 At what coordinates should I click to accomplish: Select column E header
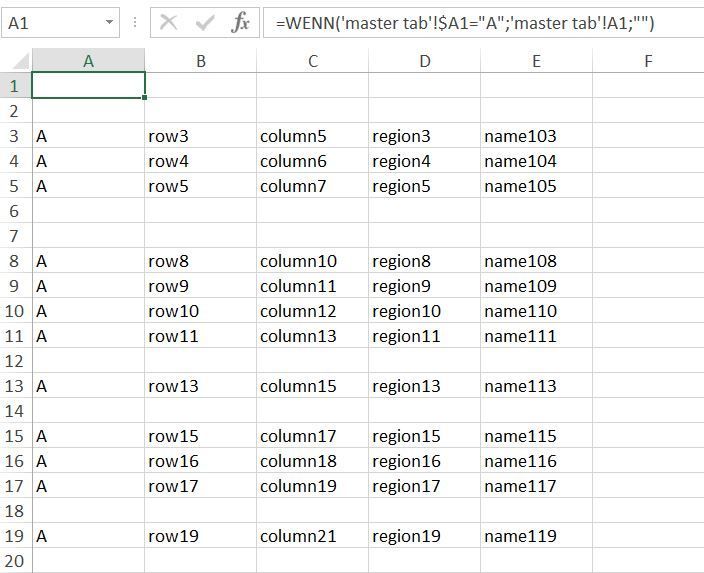coord(537,61)
